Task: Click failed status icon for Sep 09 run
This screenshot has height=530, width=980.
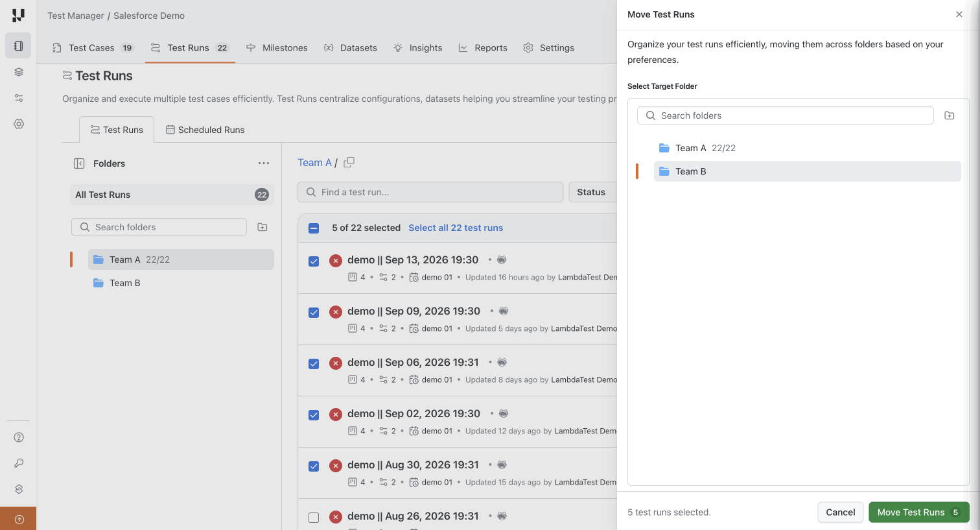Action: tap(335, 311)
